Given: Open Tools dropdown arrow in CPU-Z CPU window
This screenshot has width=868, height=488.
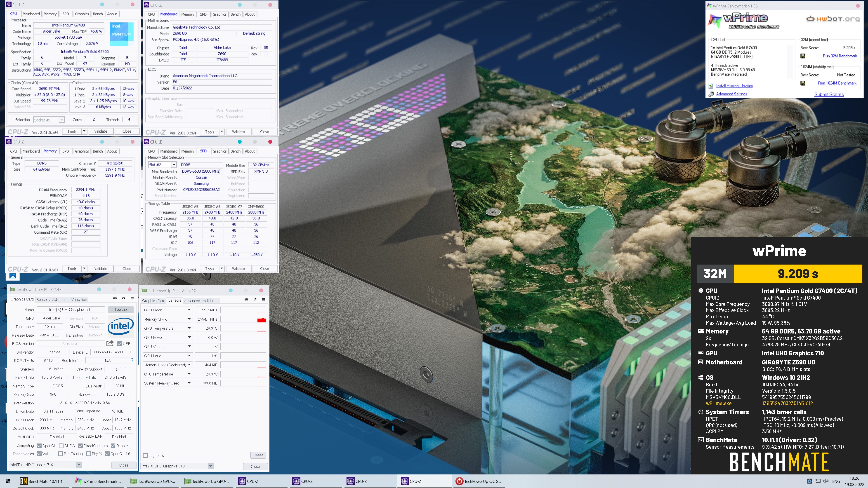Looking at the screenshot, I should (x=84, y=131).
